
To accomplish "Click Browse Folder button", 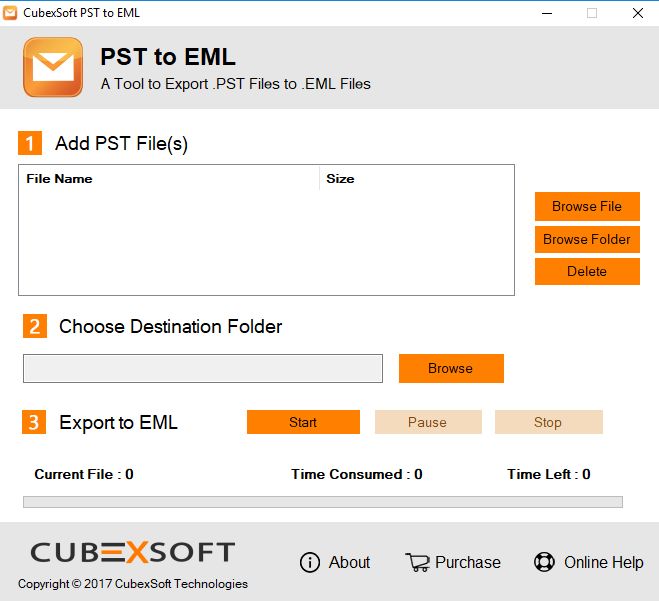I will (x=587, y=240).
